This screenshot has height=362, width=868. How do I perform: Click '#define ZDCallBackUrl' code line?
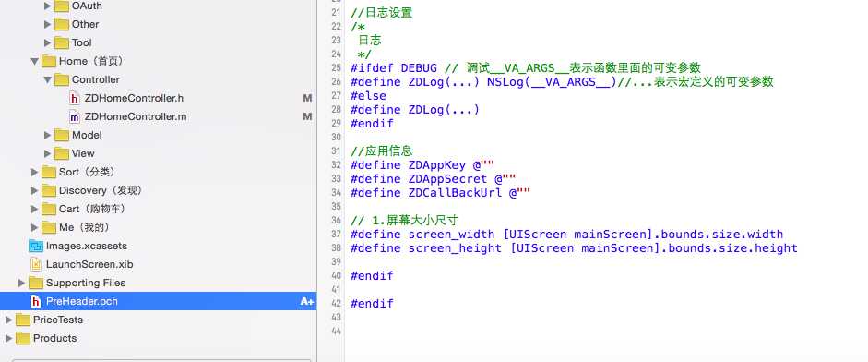[441, 193]
